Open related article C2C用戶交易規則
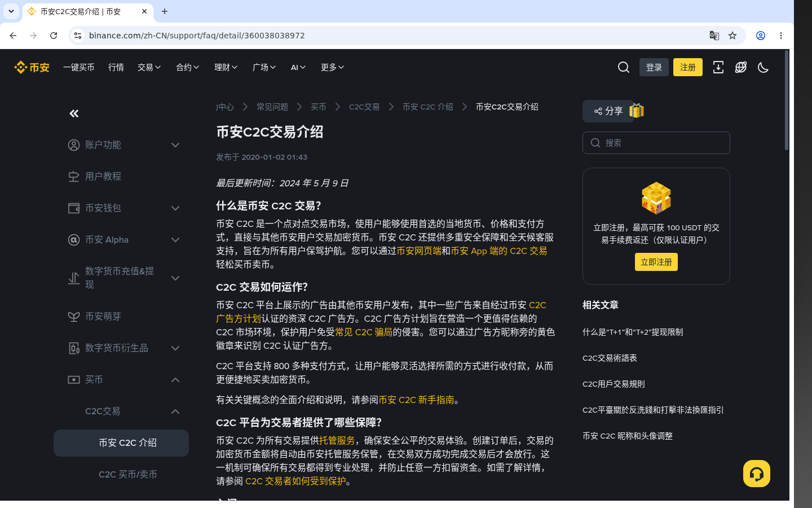This screenshot has height=508, width=812. [x=614, y=384]
